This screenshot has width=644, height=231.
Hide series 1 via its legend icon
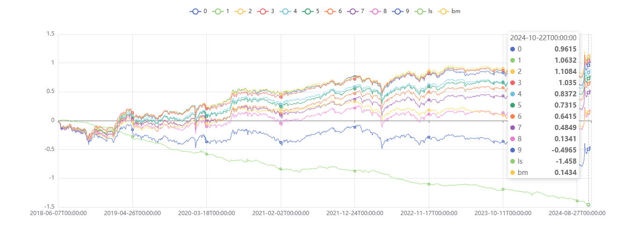tap(217, 11)
